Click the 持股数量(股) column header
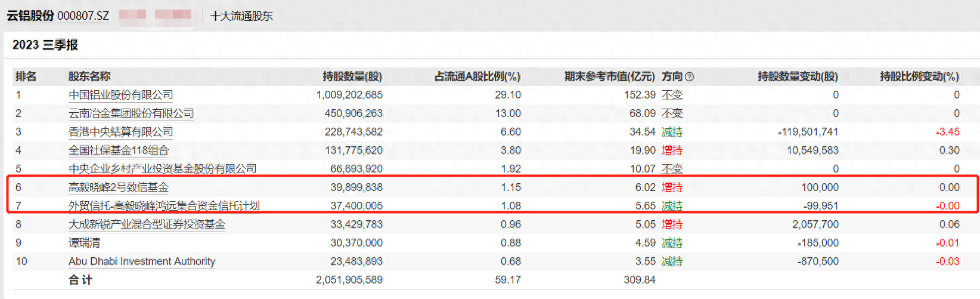This screenshot has width=980, height=299. point(352,76)
